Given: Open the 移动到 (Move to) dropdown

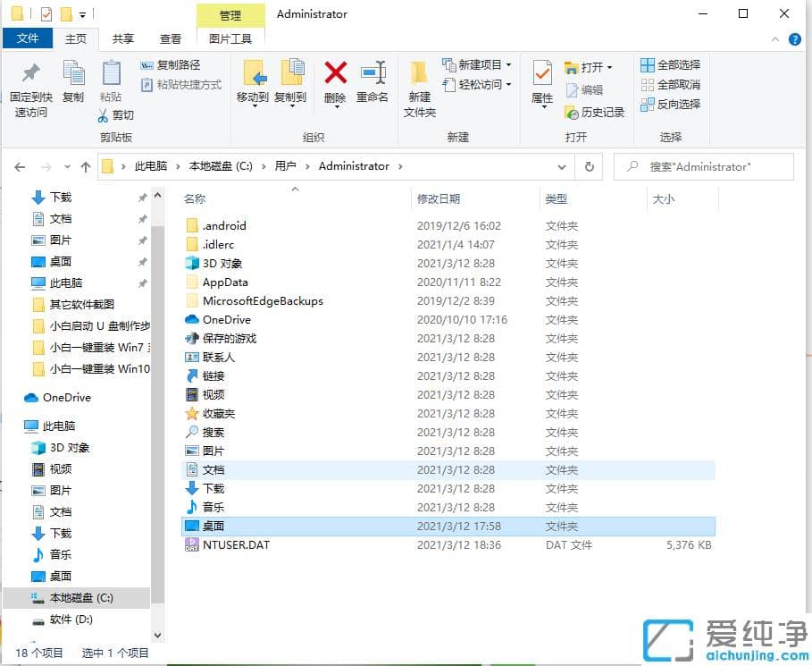Looking at the screenshot, I should [255, 85].
